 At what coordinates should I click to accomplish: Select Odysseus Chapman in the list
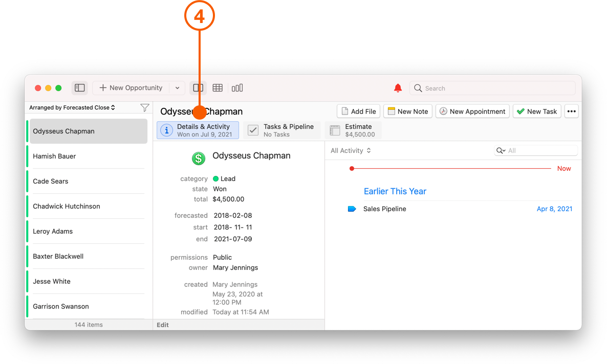(x=89, y=131)
